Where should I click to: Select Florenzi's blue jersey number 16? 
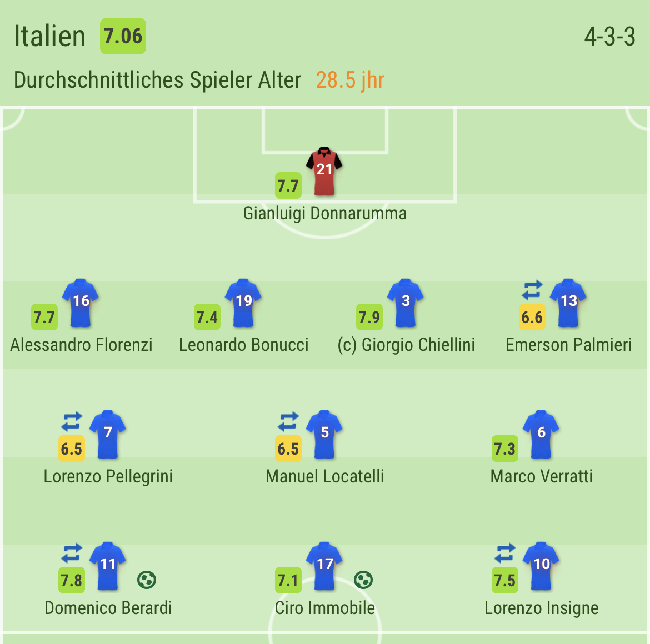click(81, 303)
